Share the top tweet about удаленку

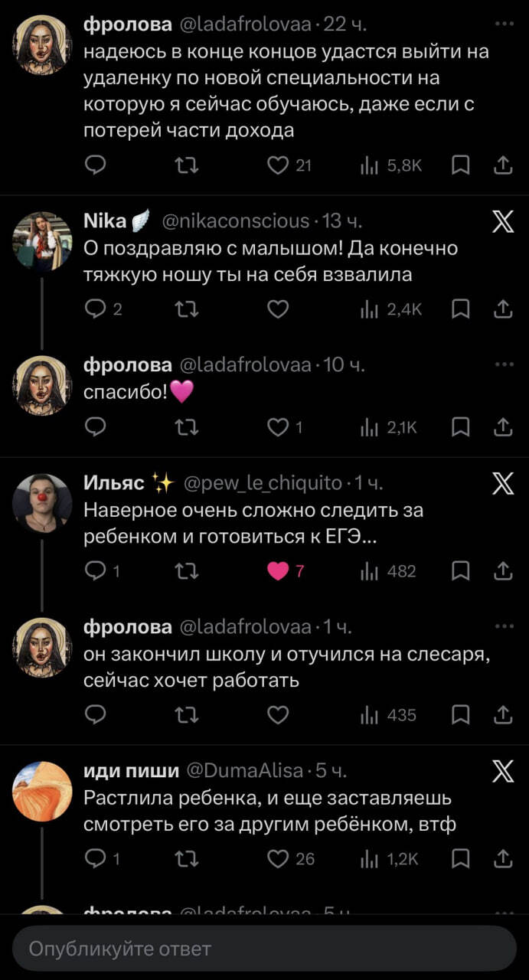(502, 165)
